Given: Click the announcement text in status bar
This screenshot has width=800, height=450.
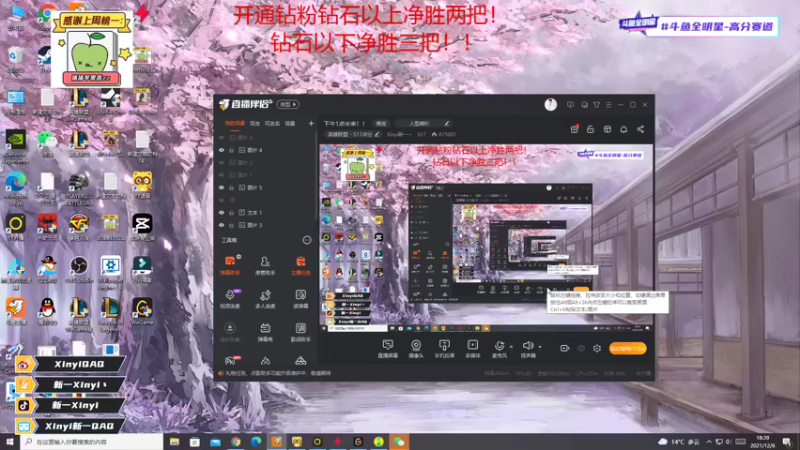Looking at the screenshot, I should (278, 373).
